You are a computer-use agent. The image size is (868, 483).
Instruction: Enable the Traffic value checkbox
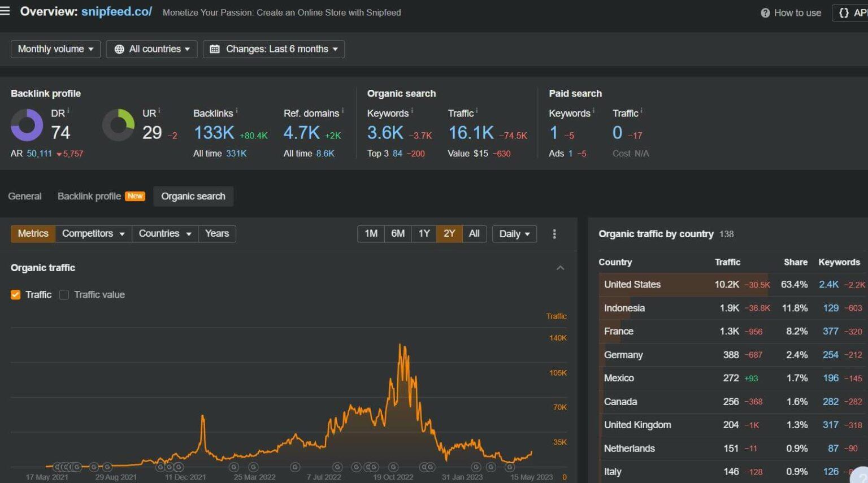[64, 294]
